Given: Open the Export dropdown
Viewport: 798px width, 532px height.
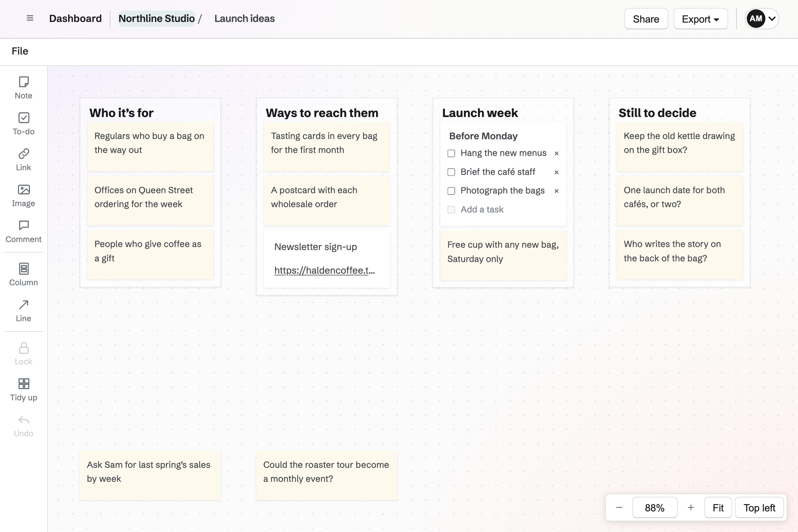Looking at the screenshot, I should pos(700,19).
